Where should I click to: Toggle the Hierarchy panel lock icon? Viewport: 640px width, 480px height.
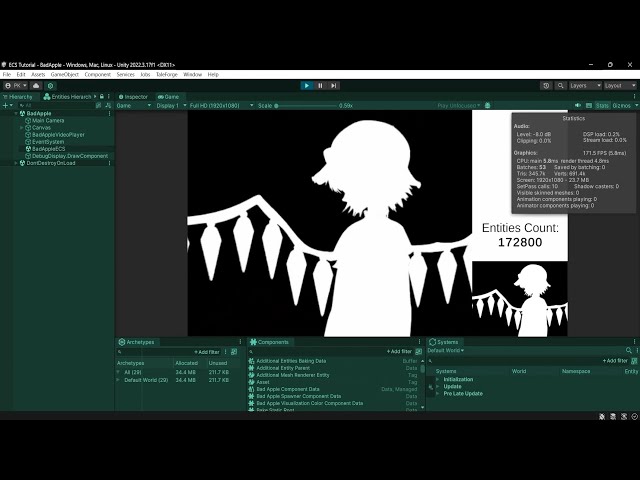click(102, 97)
